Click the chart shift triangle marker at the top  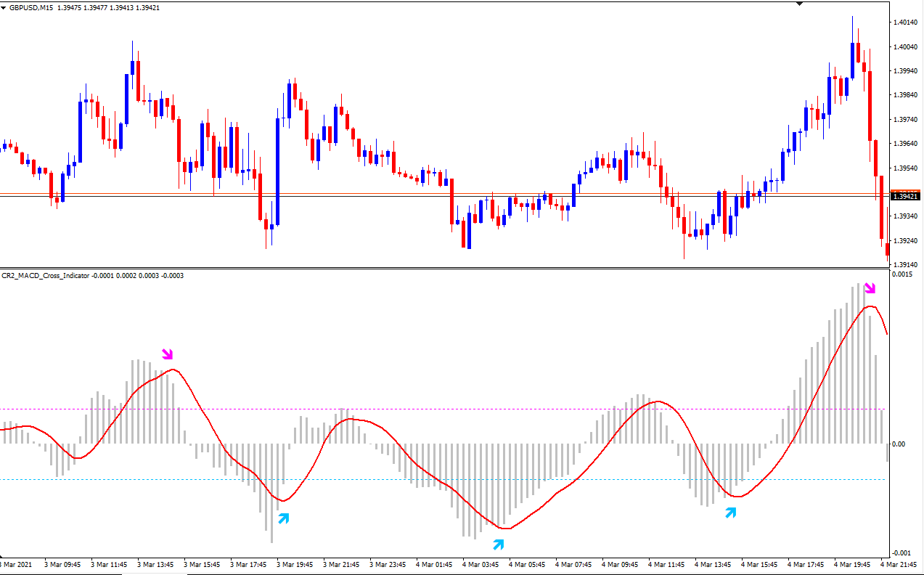point(800,4)
